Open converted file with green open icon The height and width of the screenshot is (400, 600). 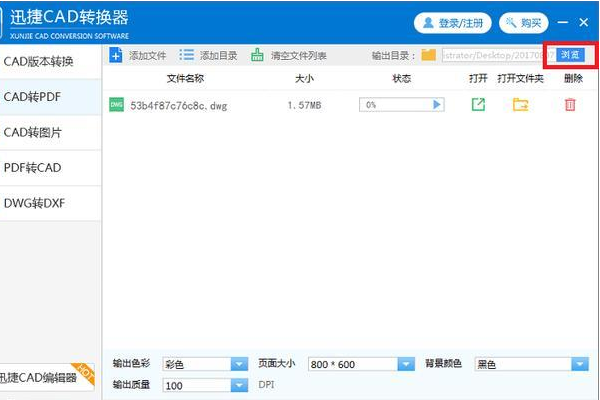[x=478, y=104]
